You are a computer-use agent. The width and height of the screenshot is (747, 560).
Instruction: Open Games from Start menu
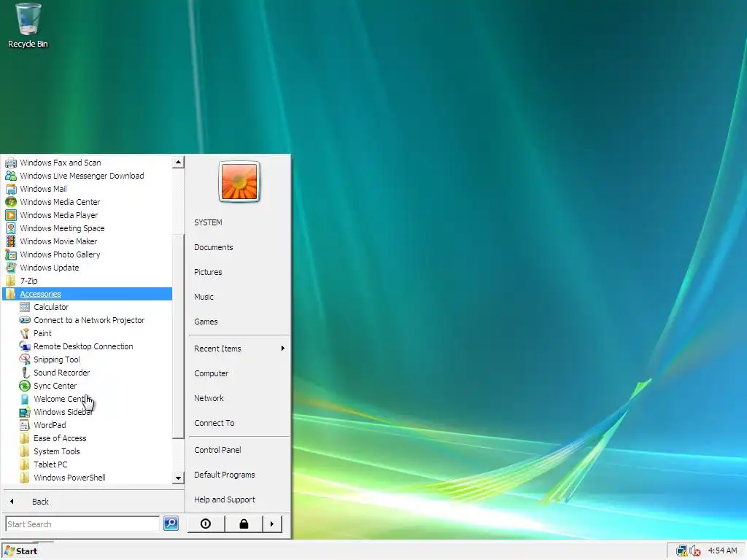click(x=206, y=322)
